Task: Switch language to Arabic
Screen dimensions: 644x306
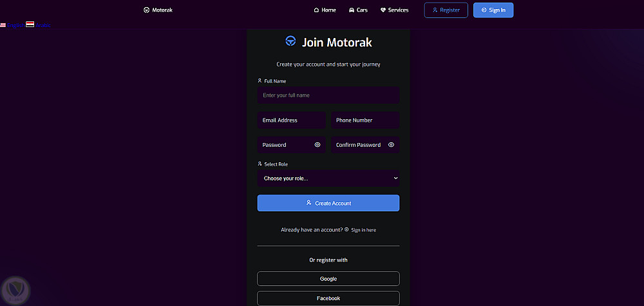Action: coord(43,24)
